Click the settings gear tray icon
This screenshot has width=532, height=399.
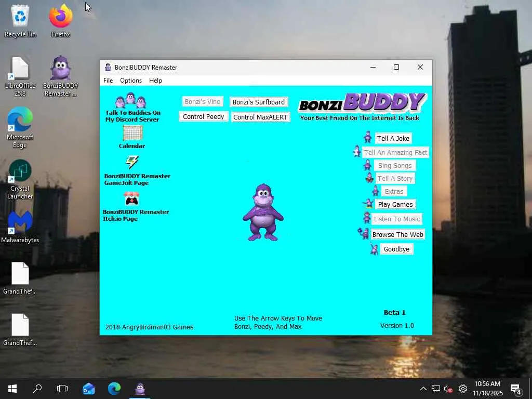click(463, 389)
